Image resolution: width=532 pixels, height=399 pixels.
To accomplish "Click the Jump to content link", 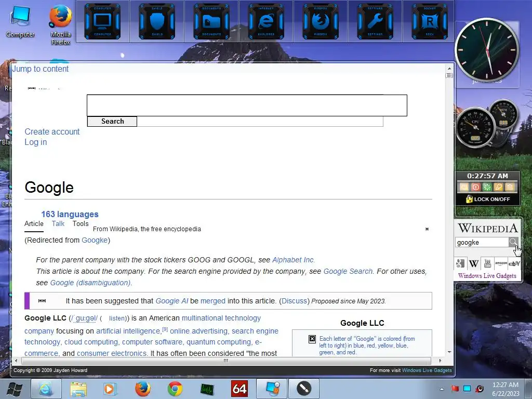I will (x=41, y=69).
